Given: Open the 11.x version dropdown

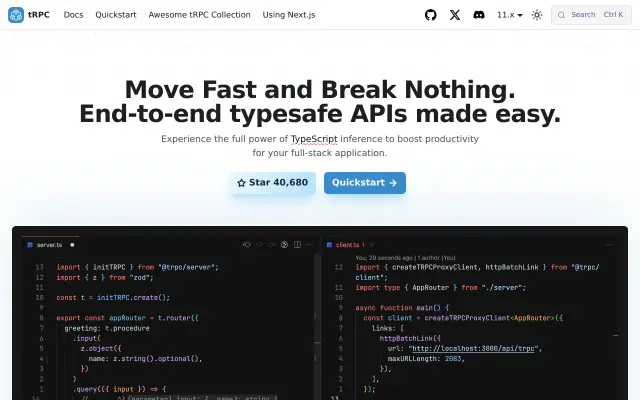Looking at the screenshot, I should (509, 15).
